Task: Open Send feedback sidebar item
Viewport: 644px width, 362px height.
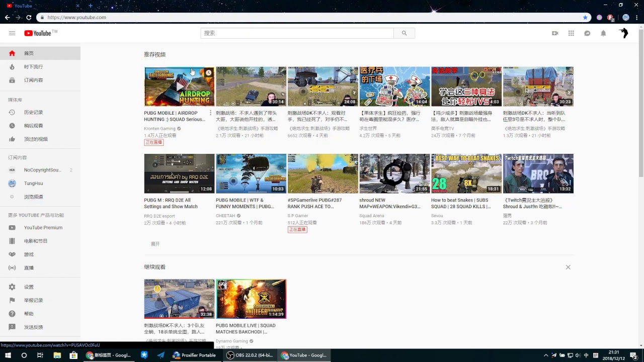Action: pos(40,327)
